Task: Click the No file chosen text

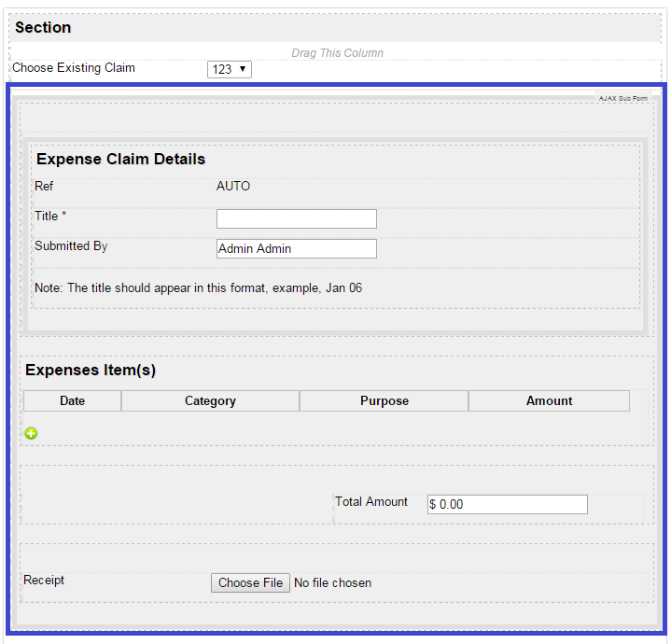Action: 332,582
